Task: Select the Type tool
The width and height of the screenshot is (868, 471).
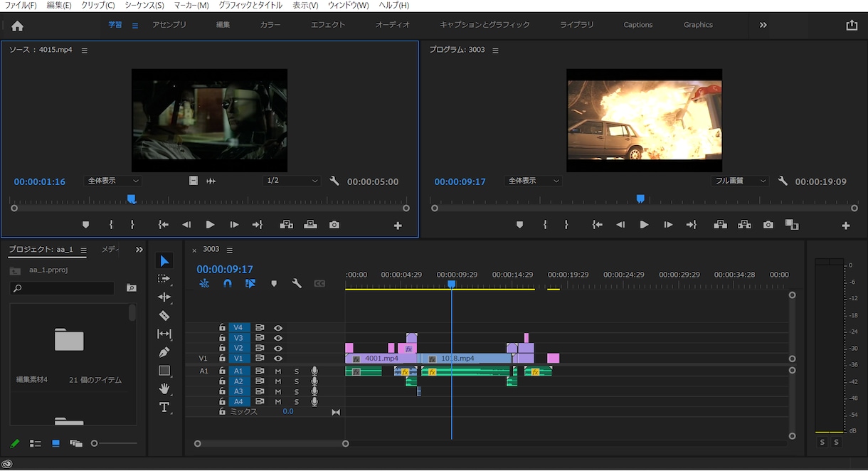Action: 164,407
